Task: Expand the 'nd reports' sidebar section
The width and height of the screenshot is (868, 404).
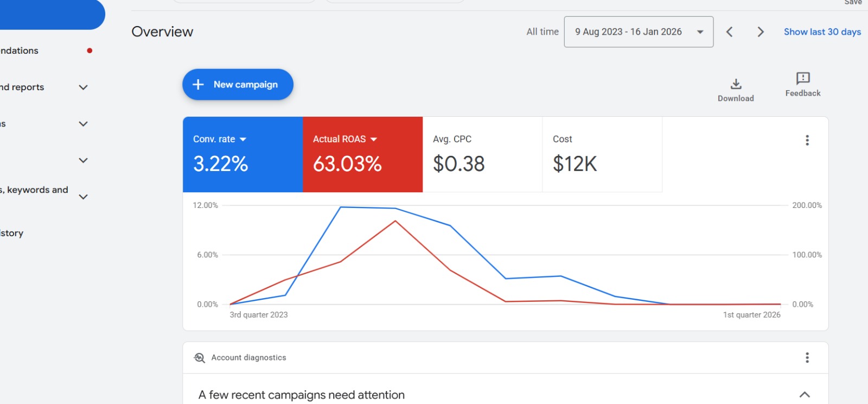Action: [83, 87]
